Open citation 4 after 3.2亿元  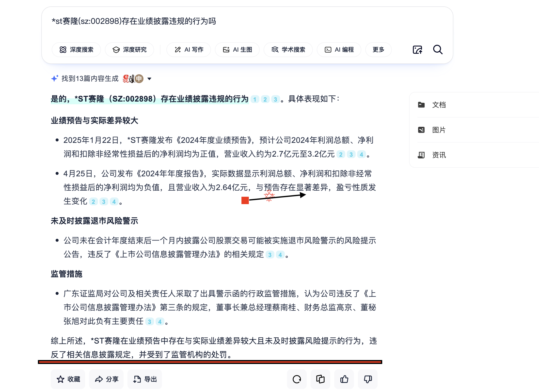[x=361, y=154]
